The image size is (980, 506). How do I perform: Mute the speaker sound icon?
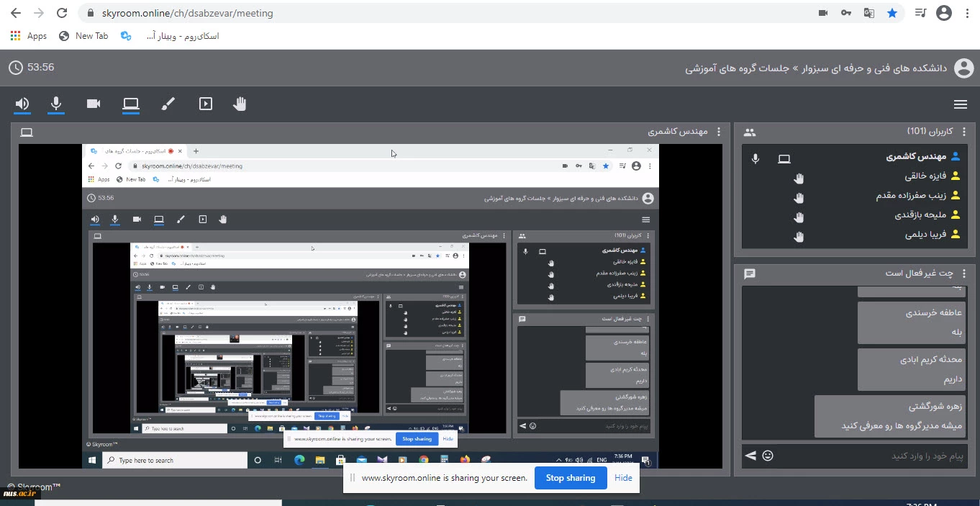coord(22,104)
